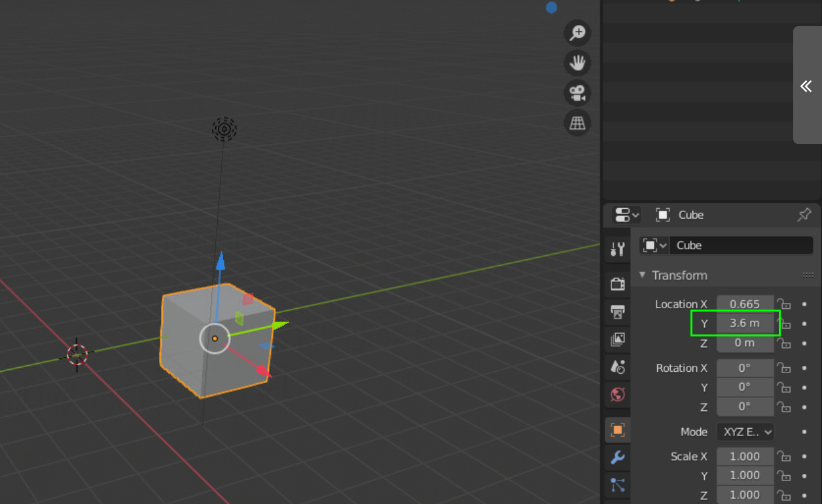The width and height of the screenshot is (822, 504).
Task: Toggle the camera view icon
Action: point(577,93)
